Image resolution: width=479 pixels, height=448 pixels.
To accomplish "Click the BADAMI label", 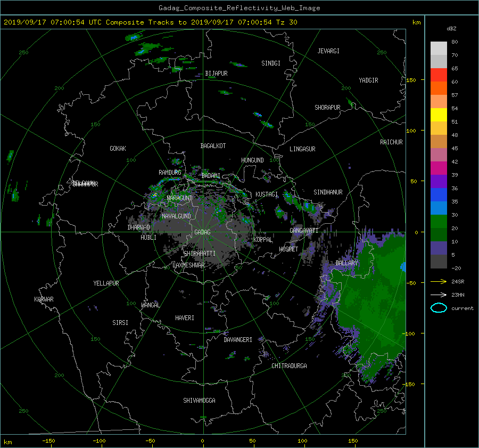I will (x=211, y=176).
